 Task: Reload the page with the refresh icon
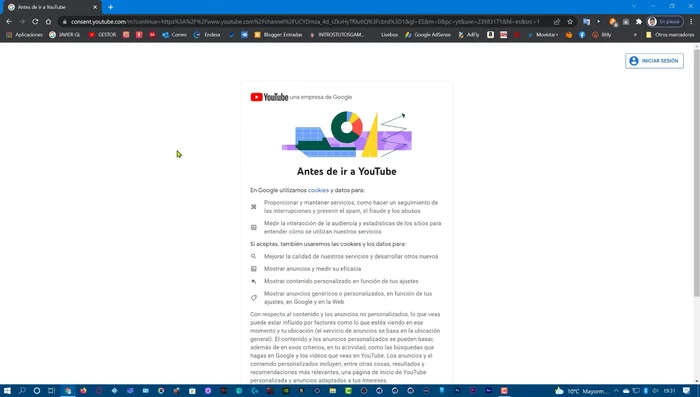[x=35, y=21]
